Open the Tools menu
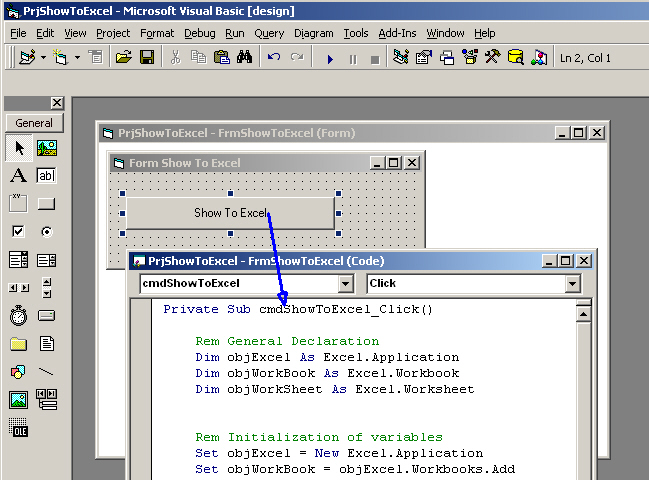Image resolution: width=649 pixels, height=480 pixels. coord(356,33)
